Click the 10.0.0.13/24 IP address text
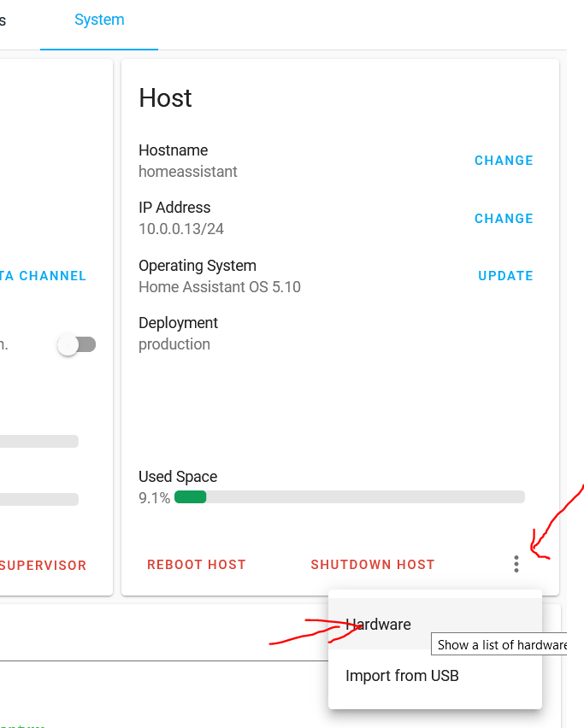Image resolution: width=584 pixels, height=728 pixels. pos(181,229)
